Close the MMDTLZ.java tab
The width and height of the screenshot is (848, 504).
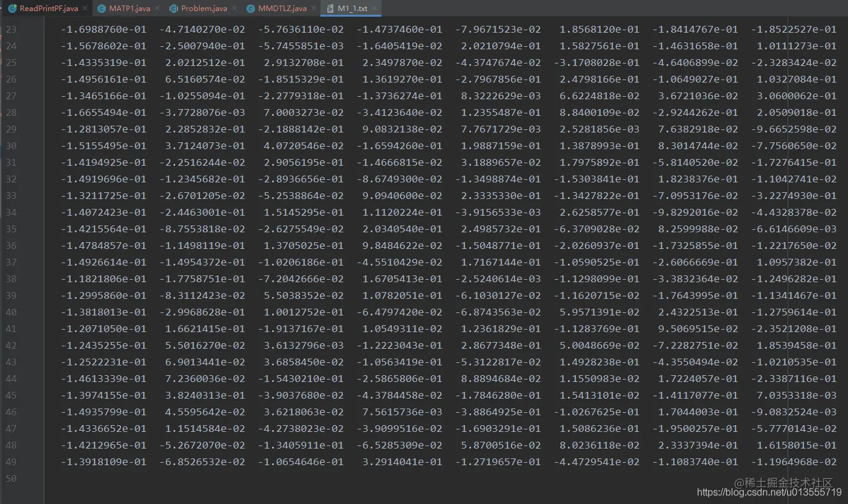point(312,9)
